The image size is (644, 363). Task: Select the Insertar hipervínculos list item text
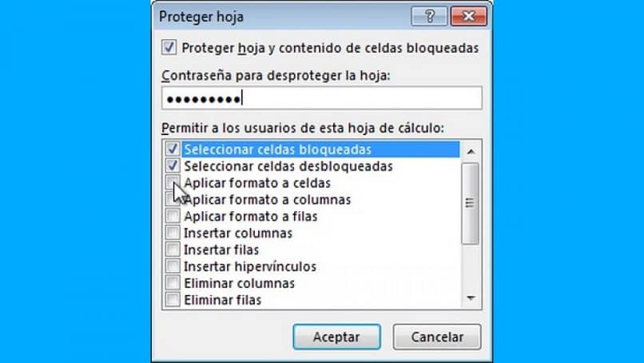[x=250, y=266]
